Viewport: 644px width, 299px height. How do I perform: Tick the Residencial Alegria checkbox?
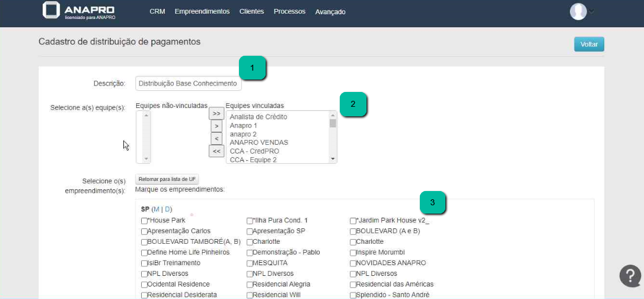[x=250, y=285]
